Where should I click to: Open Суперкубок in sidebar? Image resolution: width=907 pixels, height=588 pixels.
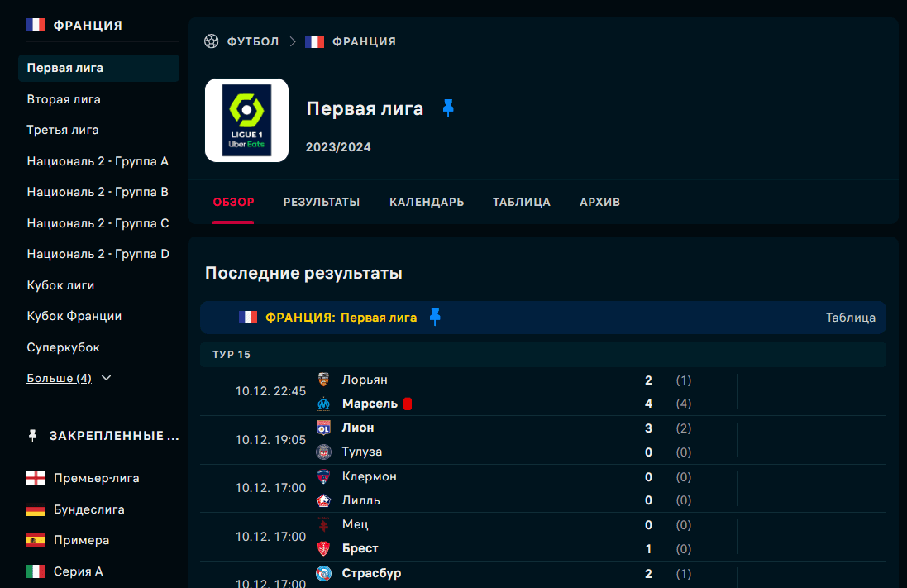pos(63,347)
